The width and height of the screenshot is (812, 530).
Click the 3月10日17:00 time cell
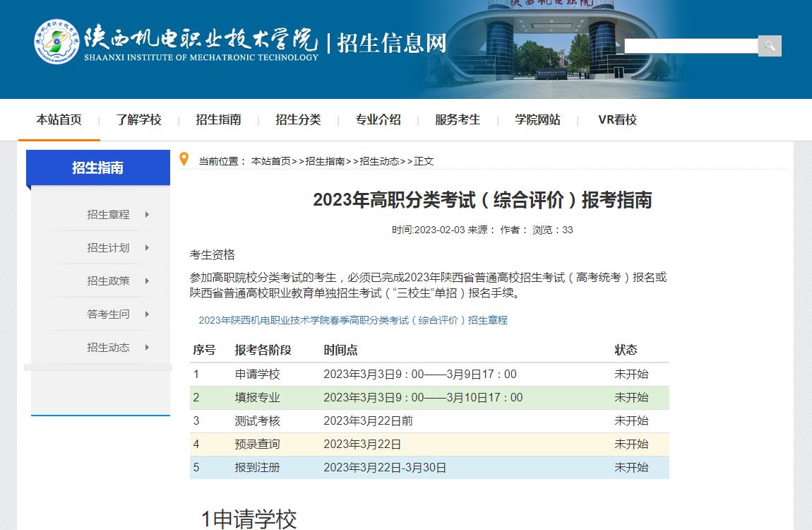(423, 397)
